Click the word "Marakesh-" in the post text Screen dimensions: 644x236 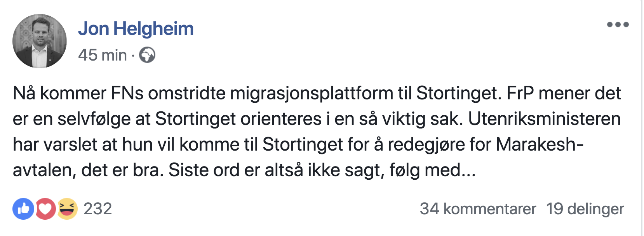(540, 145)
